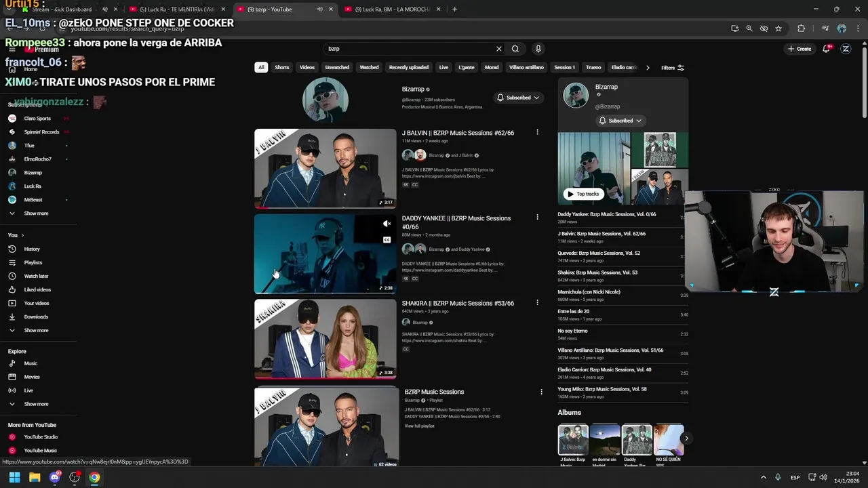Select the Recently uploaded chip
Screen dimensions: 868x488
(x=409, y=68)
